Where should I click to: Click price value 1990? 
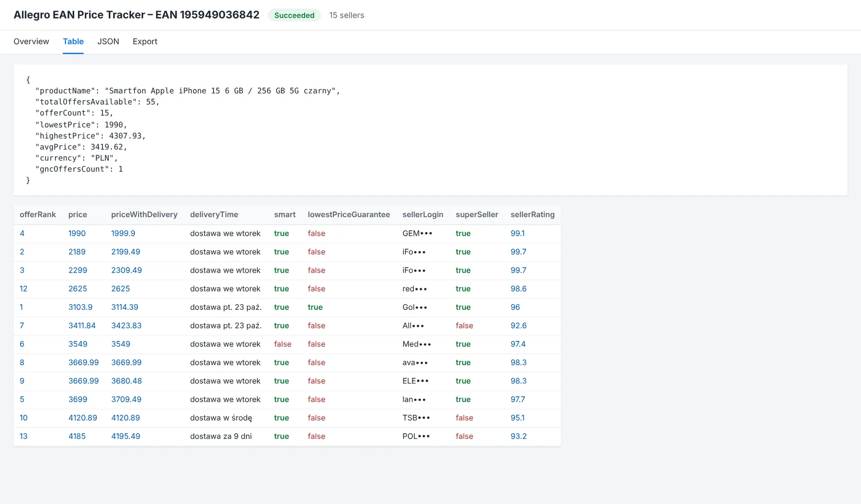[x=77, y=233]
